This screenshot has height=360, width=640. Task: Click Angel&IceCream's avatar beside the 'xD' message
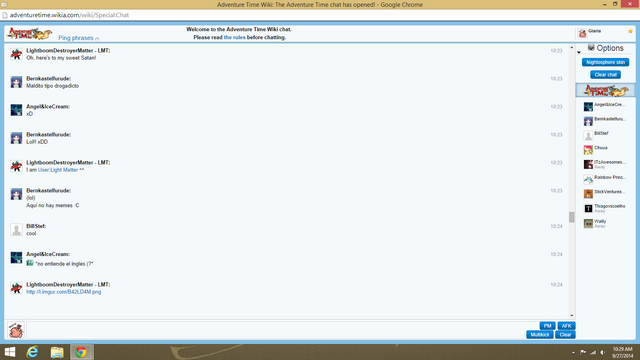[16, 110]
